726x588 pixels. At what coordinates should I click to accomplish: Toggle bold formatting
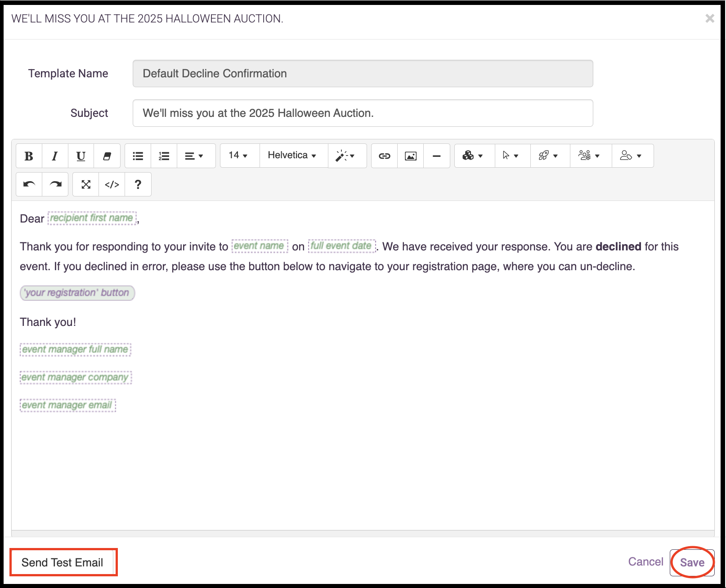click(x=29, y=156)
